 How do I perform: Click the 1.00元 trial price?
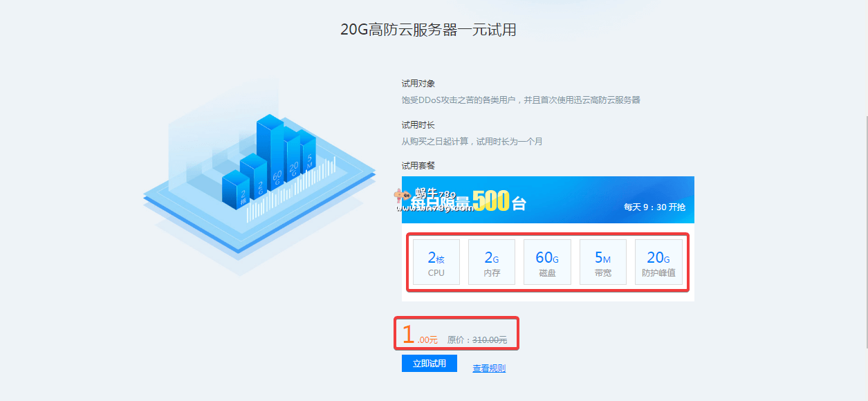pos(420,335)
